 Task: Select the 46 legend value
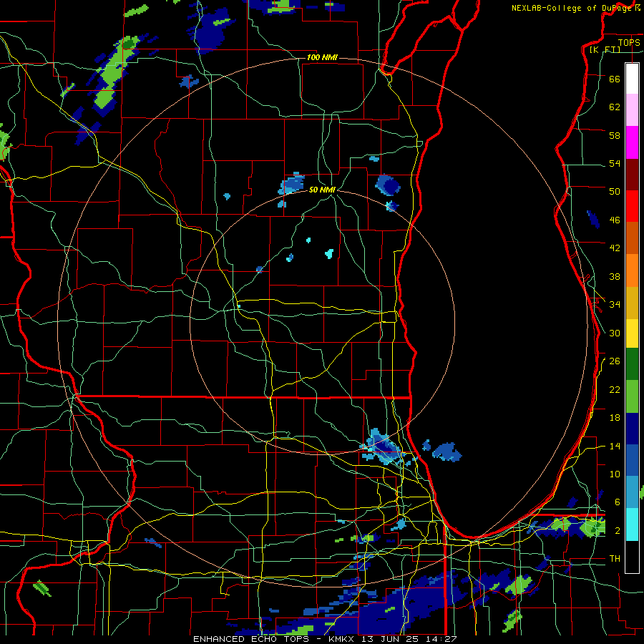pyautogui.click(x=615, y=220)
